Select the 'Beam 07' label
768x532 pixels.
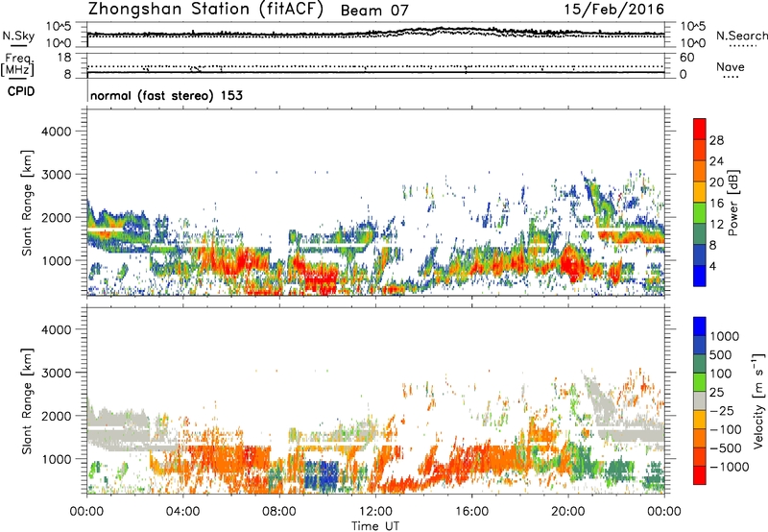(x=374, y=11)
